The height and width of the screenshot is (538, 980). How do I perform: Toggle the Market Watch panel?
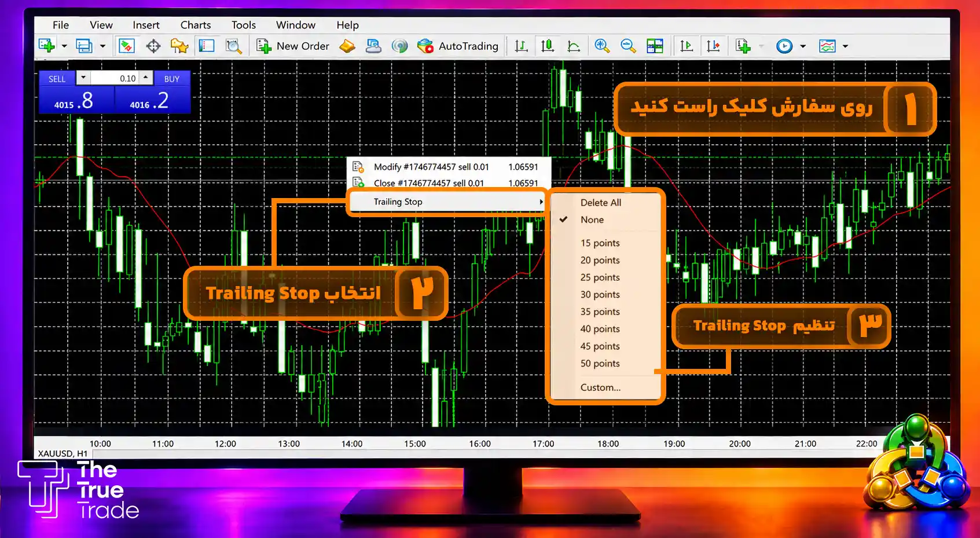point(126,46)
